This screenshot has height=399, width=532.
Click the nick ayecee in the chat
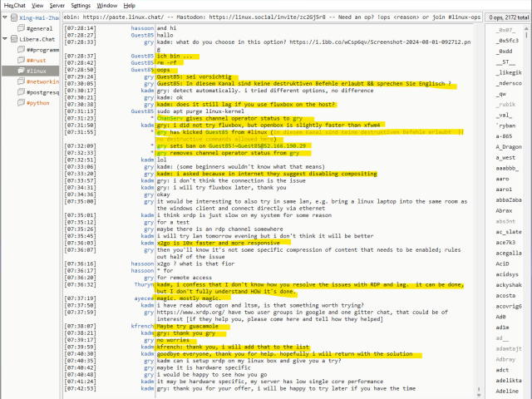point(144,298)
